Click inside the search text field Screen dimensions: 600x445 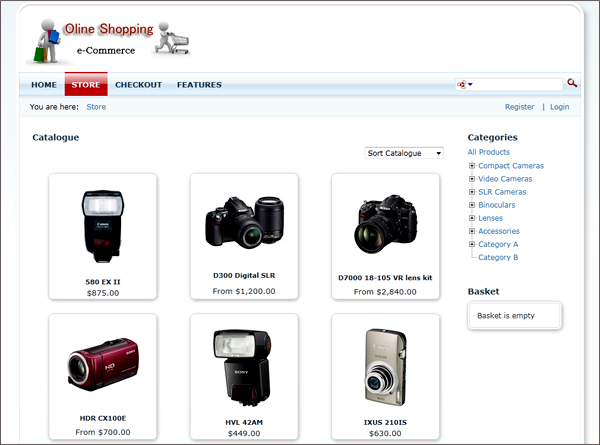pos(518,85)
